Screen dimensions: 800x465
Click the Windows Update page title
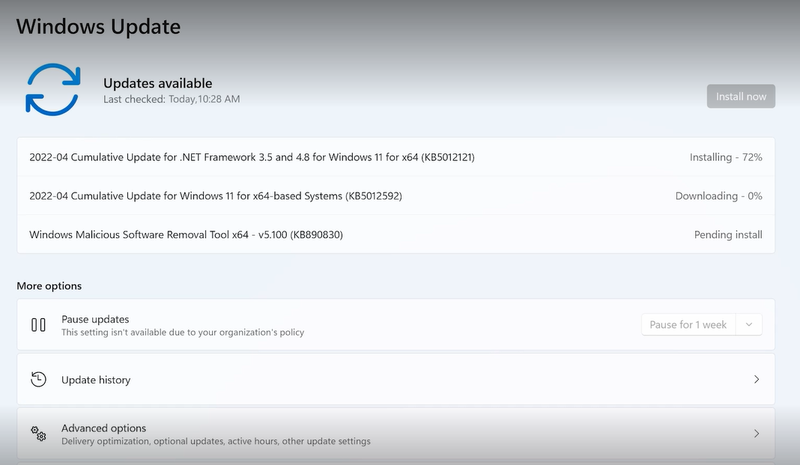pyautogui.click(x=98, y=27)
